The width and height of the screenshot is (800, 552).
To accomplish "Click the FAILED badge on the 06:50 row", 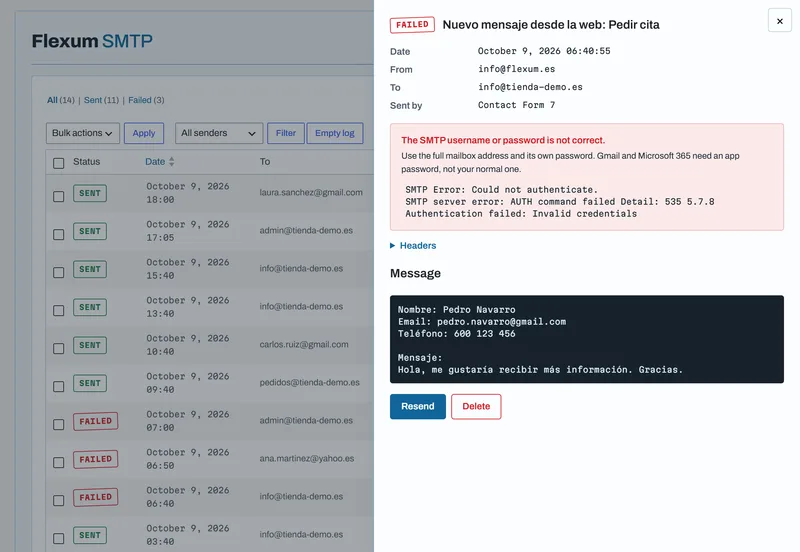I will click(x=95, y=459).
